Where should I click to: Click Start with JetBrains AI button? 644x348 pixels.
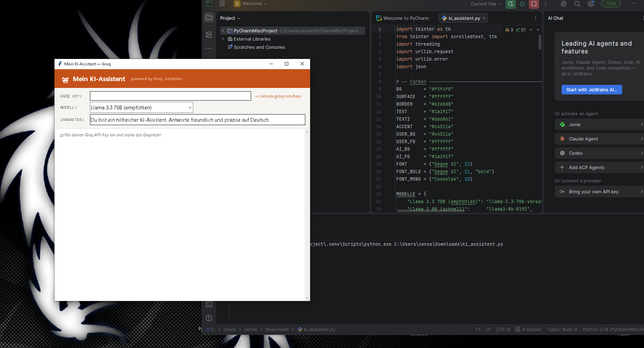pyautogui.click(x=592, y=90)
